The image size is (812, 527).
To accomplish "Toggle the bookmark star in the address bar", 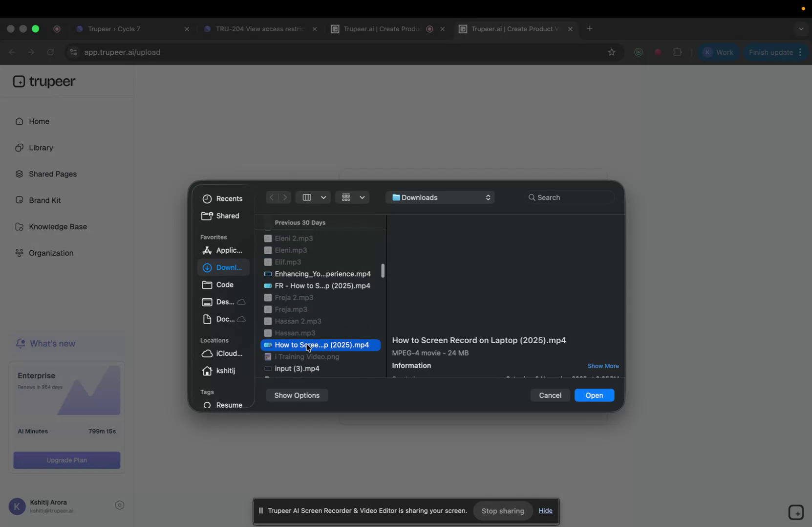I will click(x=612, y=52).
